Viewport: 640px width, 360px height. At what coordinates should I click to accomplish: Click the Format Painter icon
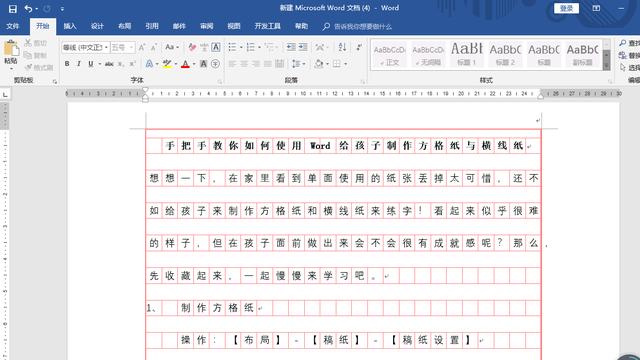click(x=29, y=67)
